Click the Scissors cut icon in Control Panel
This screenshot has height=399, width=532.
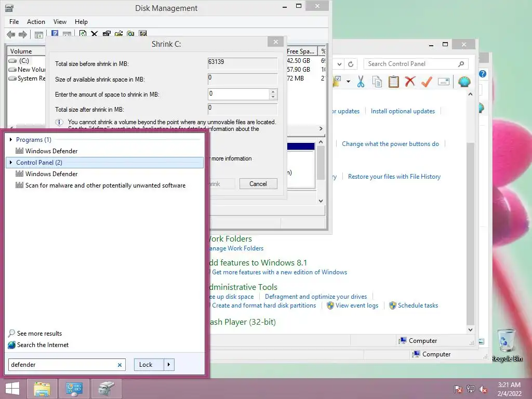[x=361, y=82]
